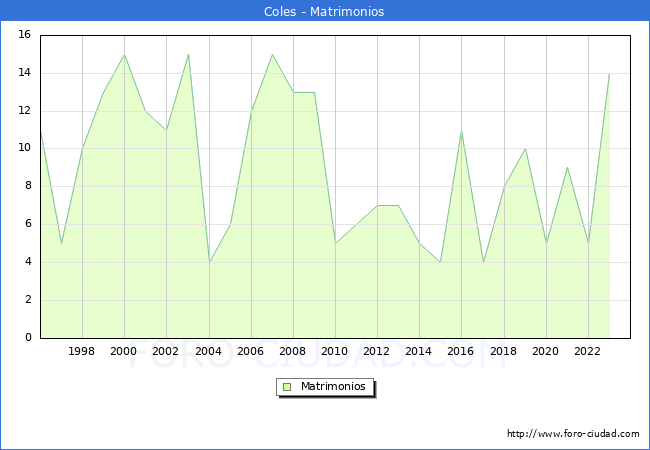Click y-axis label 0
The image size is (650, 450).
point(28,337)
